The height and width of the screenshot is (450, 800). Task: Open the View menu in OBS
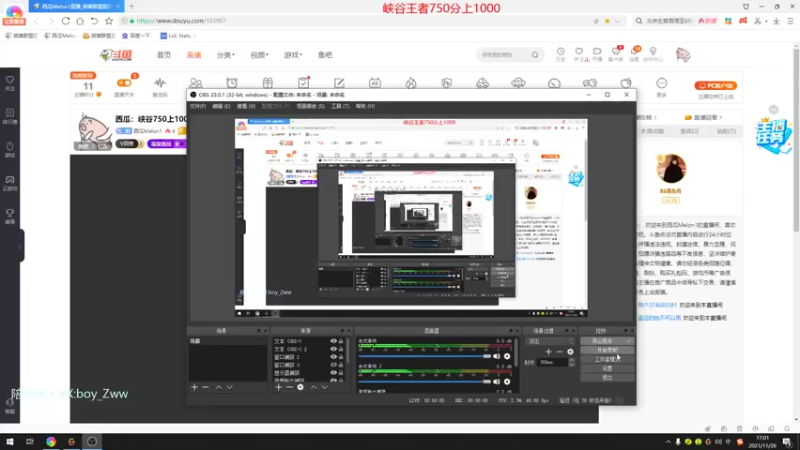click(x=246, y=106)
